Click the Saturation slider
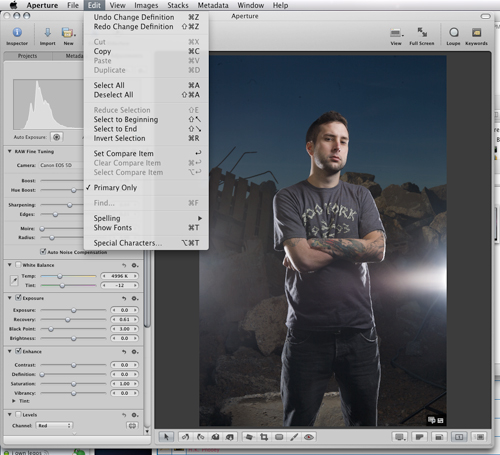The image size is (500, 455). [73, 384]
